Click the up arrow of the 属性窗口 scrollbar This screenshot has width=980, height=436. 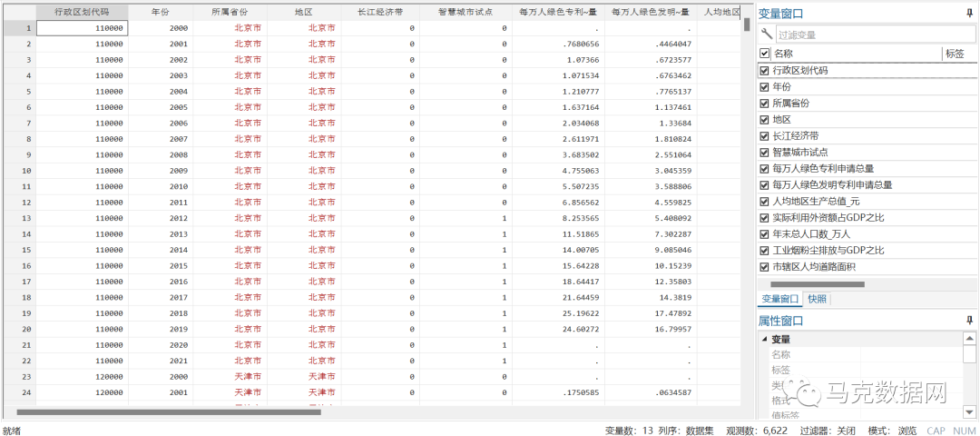(x=969, y=339)
